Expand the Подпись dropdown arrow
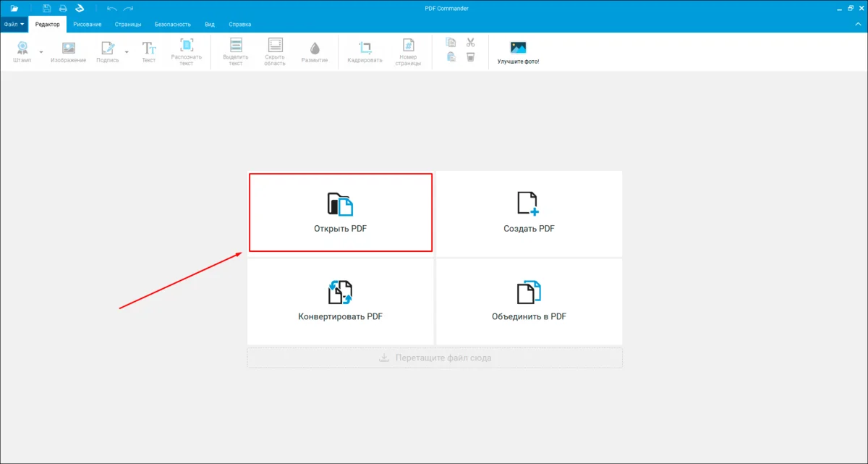The width and height of the screenshot is (868, 464). pos(127,52)
